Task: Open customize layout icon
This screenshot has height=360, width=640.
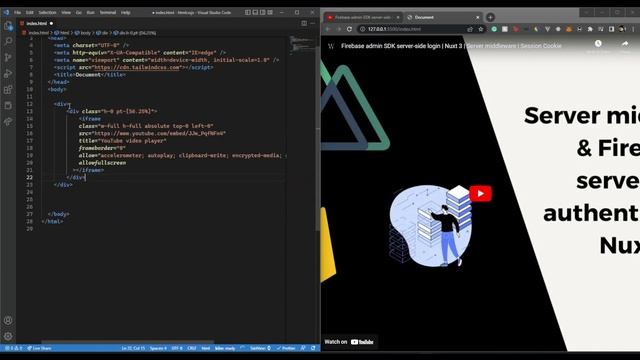Action: [270, 12]
